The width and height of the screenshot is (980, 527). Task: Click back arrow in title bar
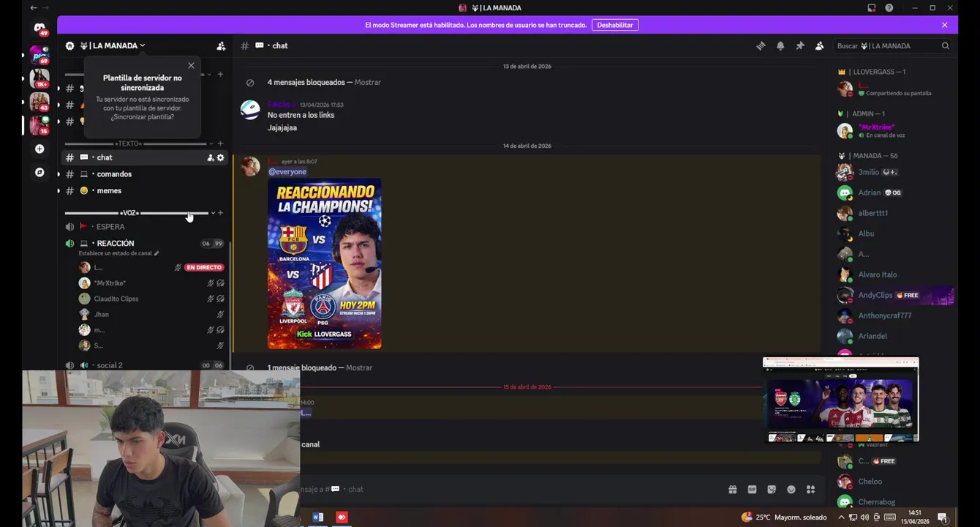(x=33, y=8)
